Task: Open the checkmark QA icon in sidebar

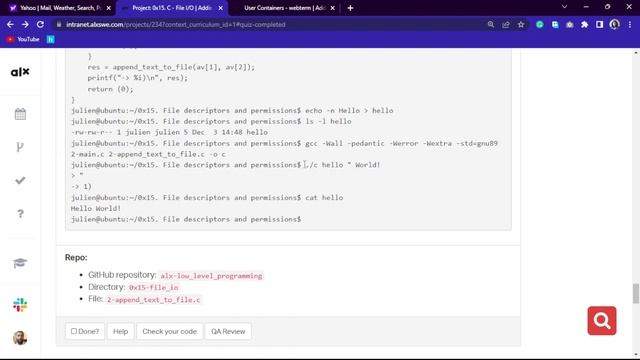Action: (20, 180)
